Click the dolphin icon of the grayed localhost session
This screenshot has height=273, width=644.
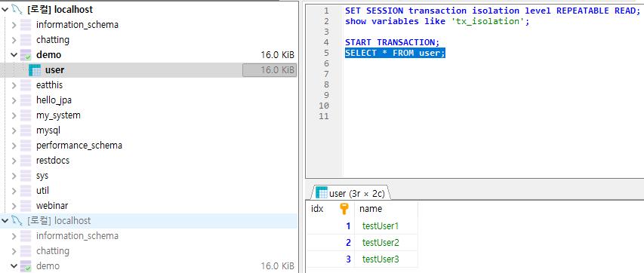[17, 221]
